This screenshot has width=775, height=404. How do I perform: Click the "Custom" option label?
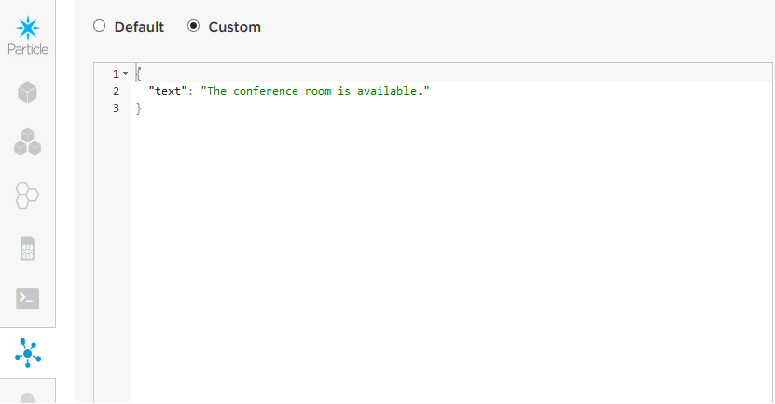[x=234, y=27]
